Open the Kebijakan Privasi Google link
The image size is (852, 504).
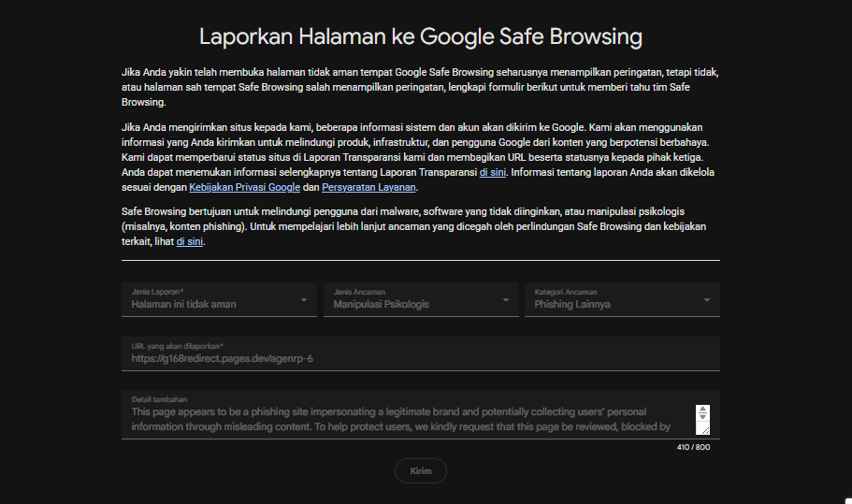click(x=244, y=187)
